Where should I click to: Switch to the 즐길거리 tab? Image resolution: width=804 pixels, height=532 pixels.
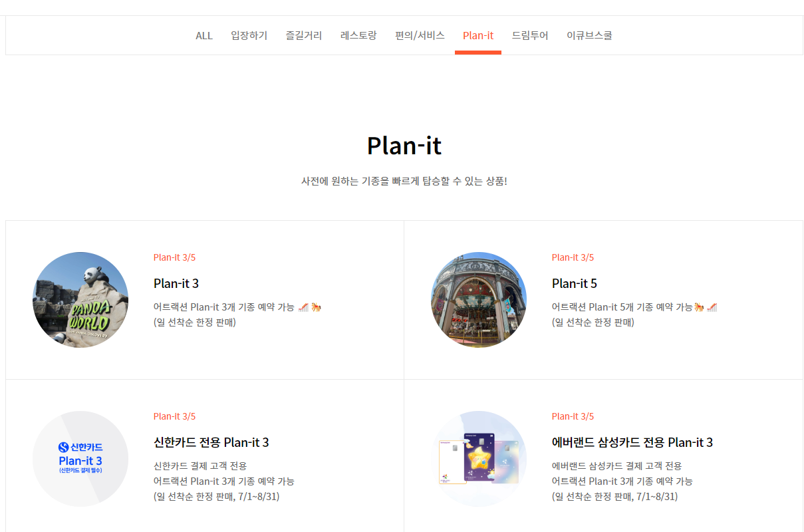(x=304, y=35)
